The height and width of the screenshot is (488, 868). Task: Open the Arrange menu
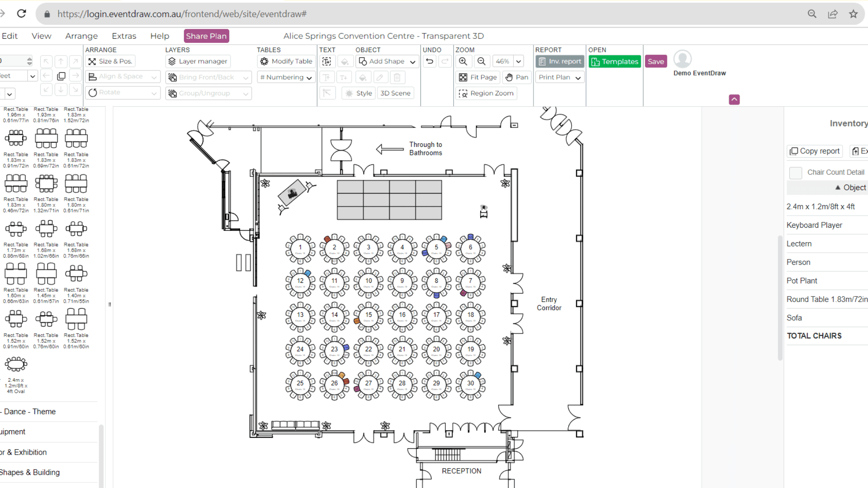(81, 36)
